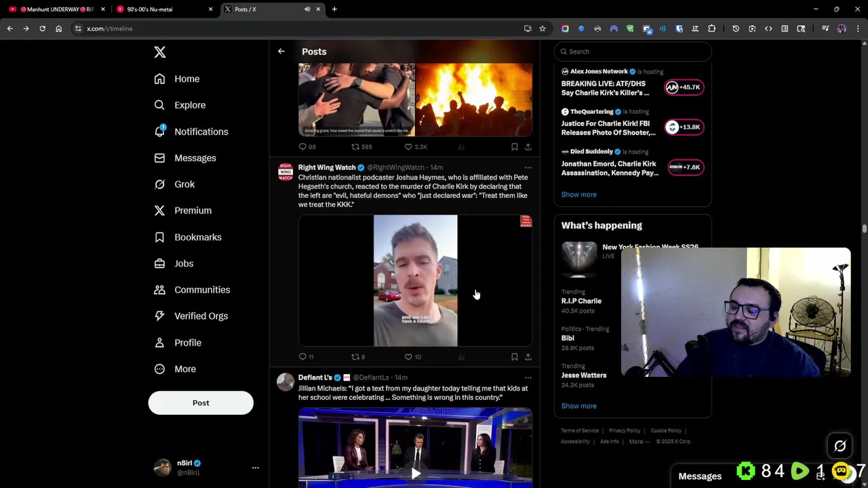Click the Search input field

click(x=633, y=52)
